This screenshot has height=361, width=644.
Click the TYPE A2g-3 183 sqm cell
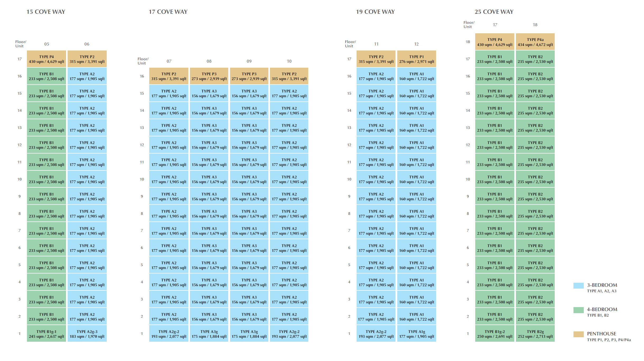(x=87, y=334)
